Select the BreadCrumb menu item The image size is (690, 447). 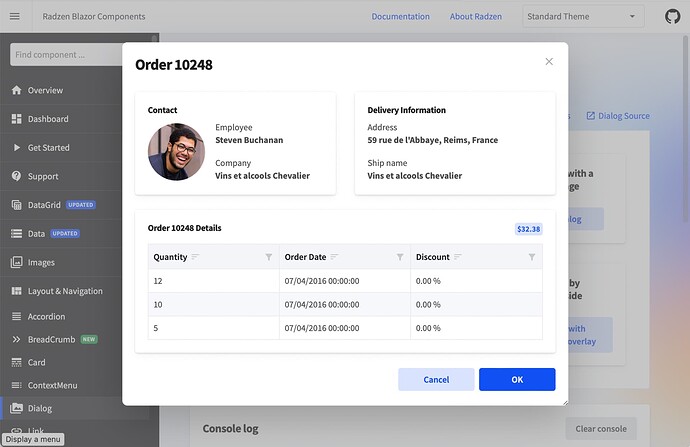61,339
